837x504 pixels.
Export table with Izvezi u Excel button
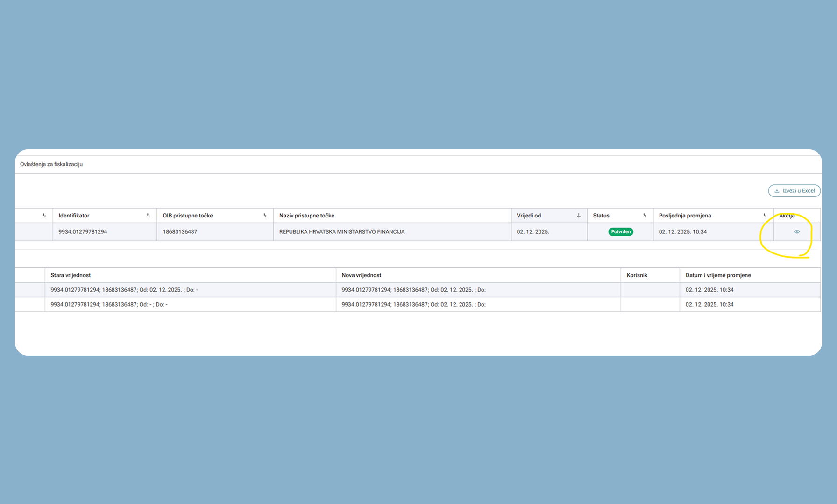pyautogui.click(x=794, y=191)
